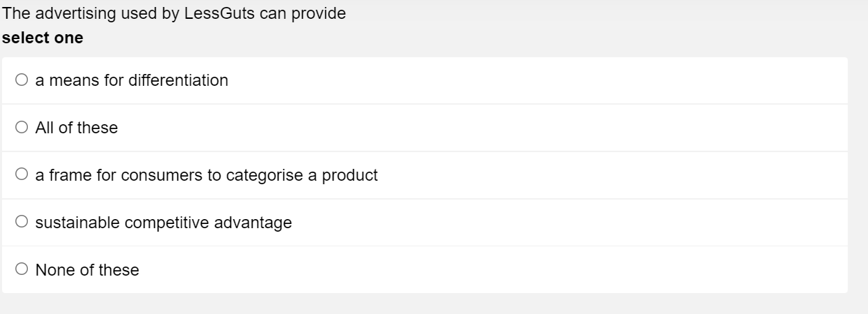The height and width of the screenshot is (314, 868).
Task: Mark the 'sustainable competitive advantage' radio button
Action: pyautogui.click(x=22, y=223)
